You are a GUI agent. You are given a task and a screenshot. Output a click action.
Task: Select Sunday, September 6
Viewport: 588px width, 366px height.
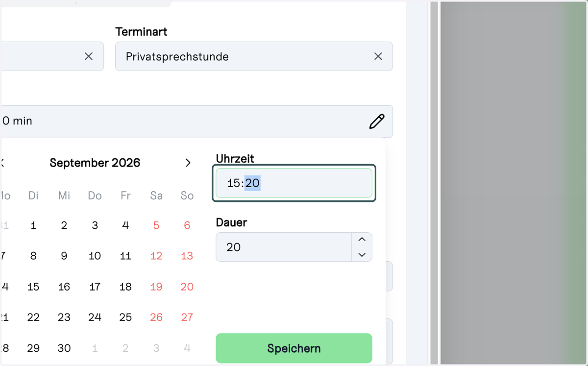[x=187, y=226]
